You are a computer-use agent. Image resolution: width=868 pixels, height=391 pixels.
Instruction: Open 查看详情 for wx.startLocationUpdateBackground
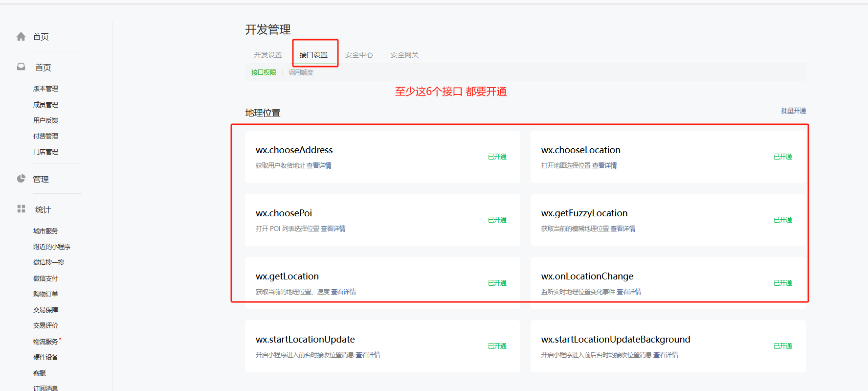[x=666, y=355]
